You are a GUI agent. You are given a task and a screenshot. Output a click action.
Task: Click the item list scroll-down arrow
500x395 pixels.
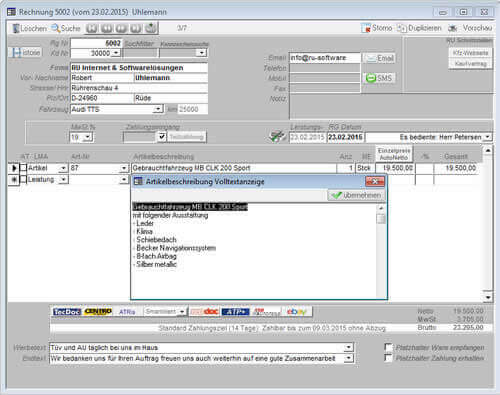click(488, 297)
